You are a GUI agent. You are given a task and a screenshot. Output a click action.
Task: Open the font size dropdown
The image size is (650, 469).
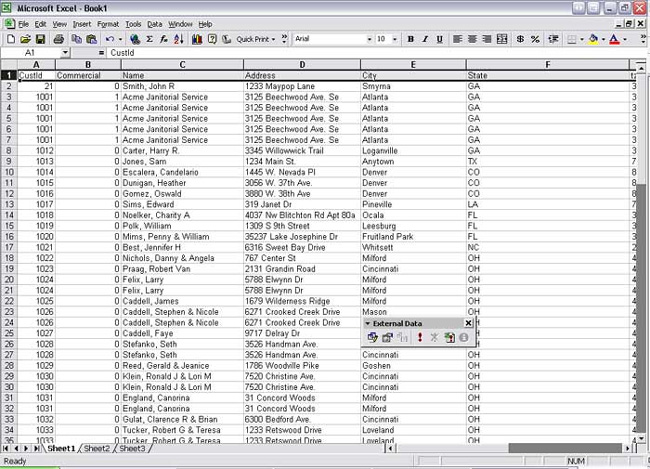click(395, 39)
